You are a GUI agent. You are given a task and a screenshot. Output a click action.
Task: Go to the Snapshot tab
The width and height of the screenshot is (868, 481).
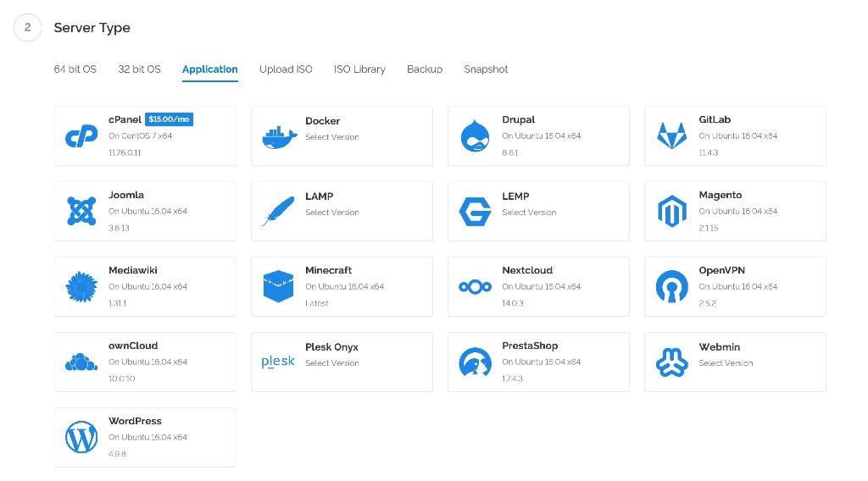(486, 69)
